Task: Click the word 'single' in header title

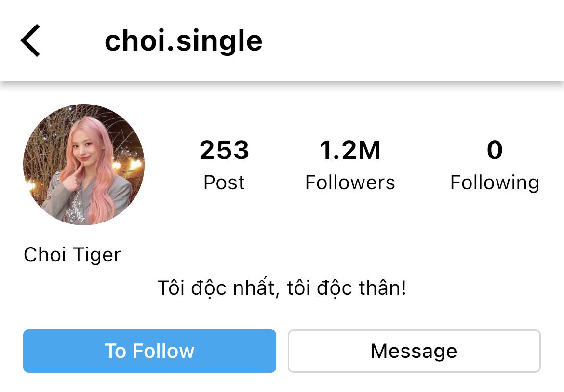Action: (219, 40)
